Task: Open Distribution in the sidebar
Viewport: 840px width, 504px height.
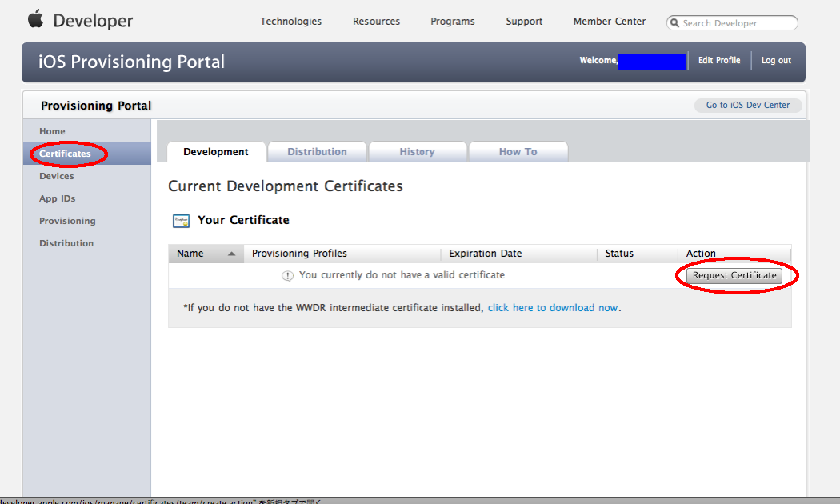Action: [66, 243]
